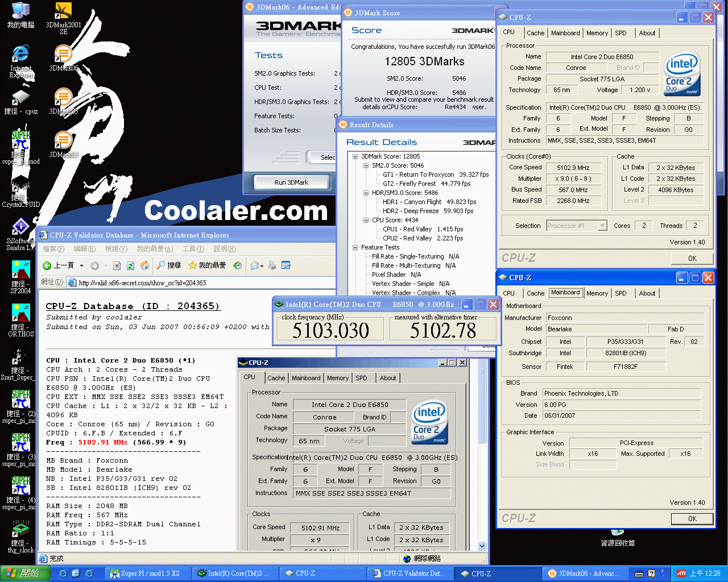Open the Processor #1 selection dropdown

tap(602, 226)
